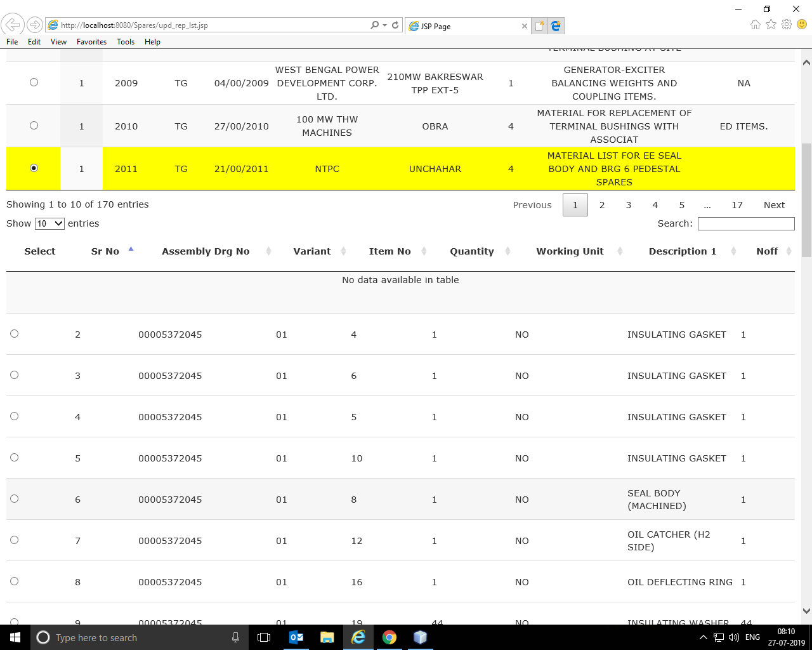This screenshot has width=812, height=650.
Task: Open the Favorites star icon
Action: click(x=770, y=24)
